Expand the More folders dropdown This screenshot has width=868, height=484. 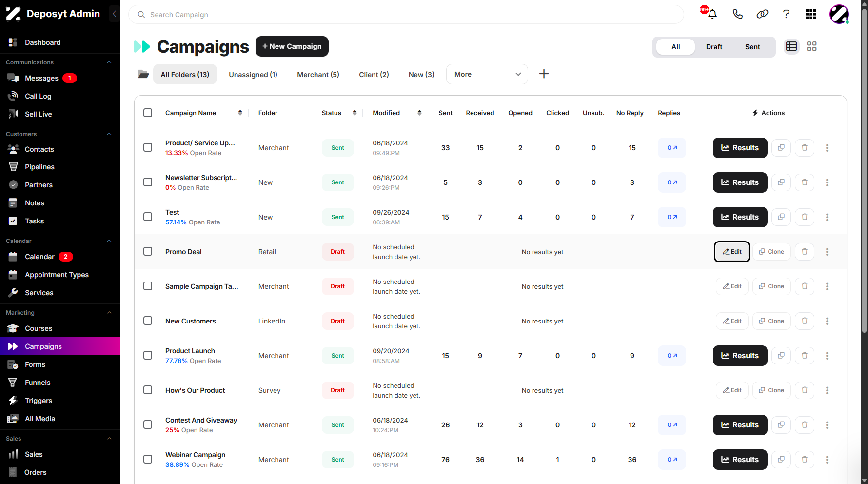click(487, 74)
